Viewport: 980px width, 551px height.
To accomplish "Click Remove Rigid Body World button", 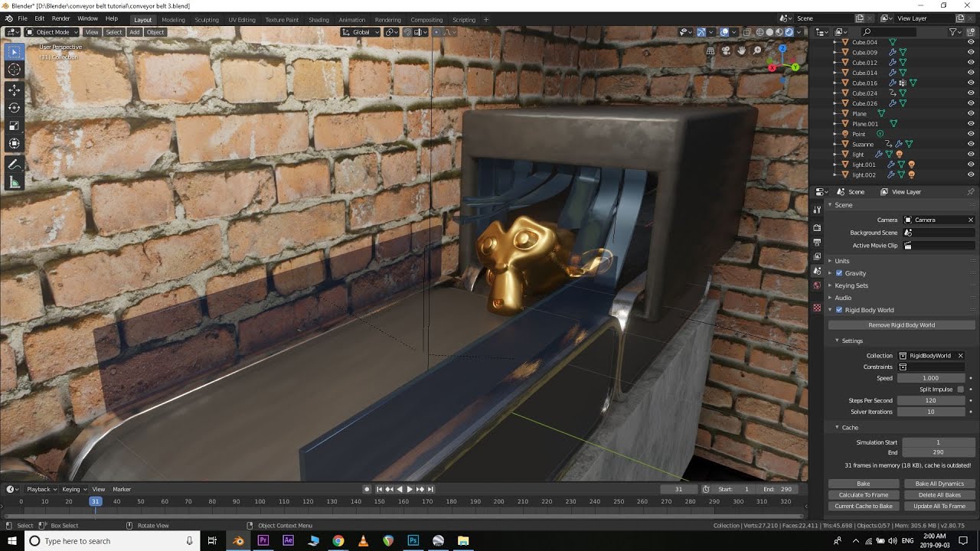I will pyautogui.click(x=902, y=325).
